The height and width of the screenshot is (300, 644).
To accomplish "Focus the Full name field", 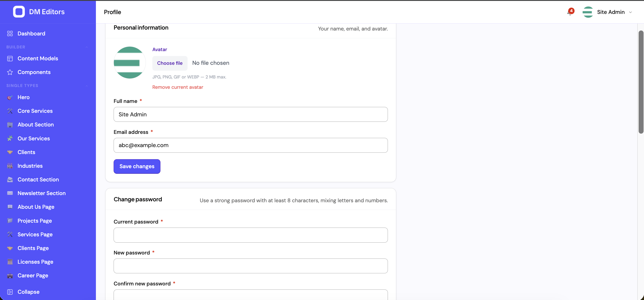I will [251, 114].
